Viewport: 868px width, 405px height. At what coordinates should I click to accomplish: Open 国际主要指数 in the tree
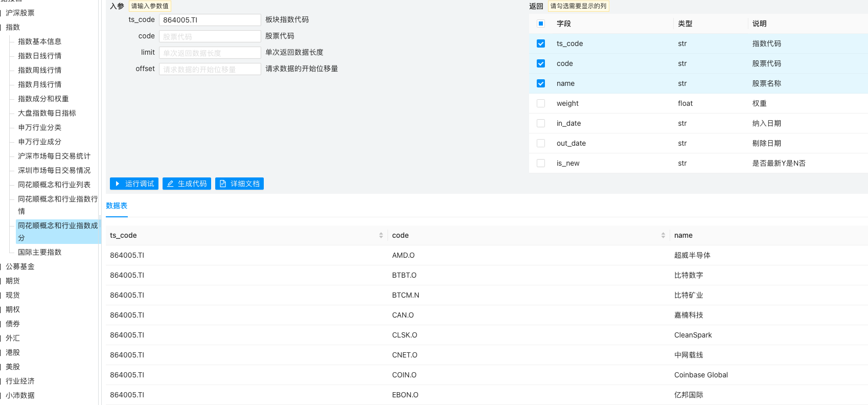click(39, 252)
